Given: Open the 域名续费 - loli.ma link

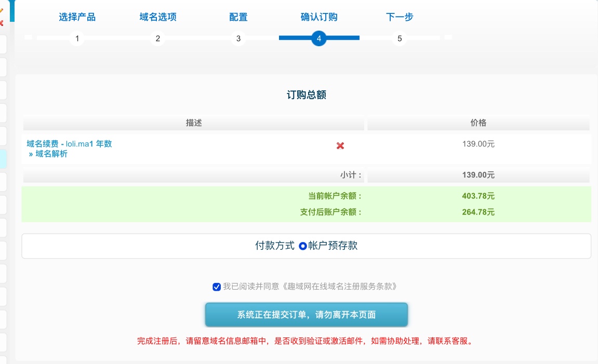Looking at the screenshot, I should pyautogui.click(x=69, y=144).
